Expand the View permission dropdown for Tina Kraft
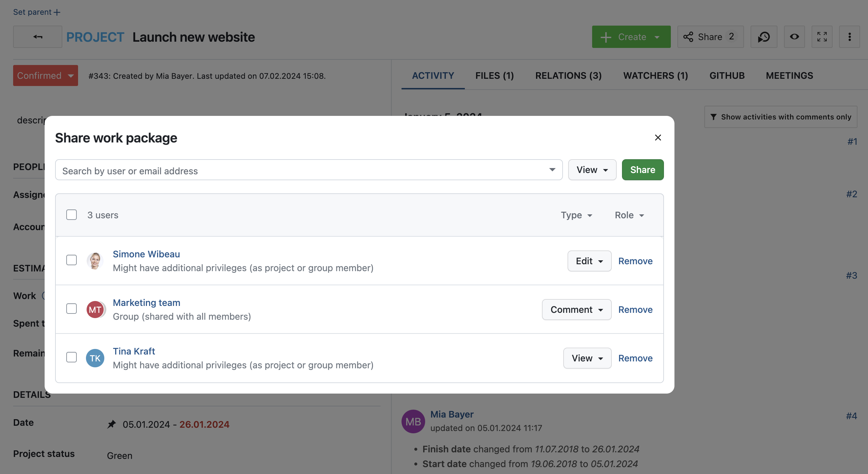 tap(587, 358)
